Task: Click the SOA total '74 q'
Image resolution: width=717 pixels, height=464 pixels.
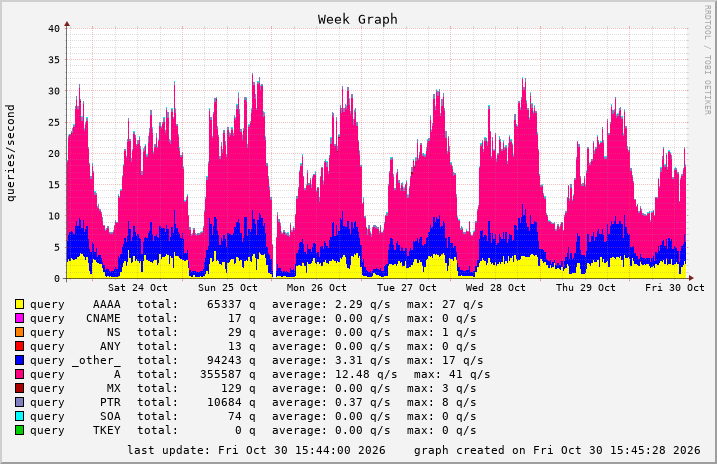Action: coord(242,416)
